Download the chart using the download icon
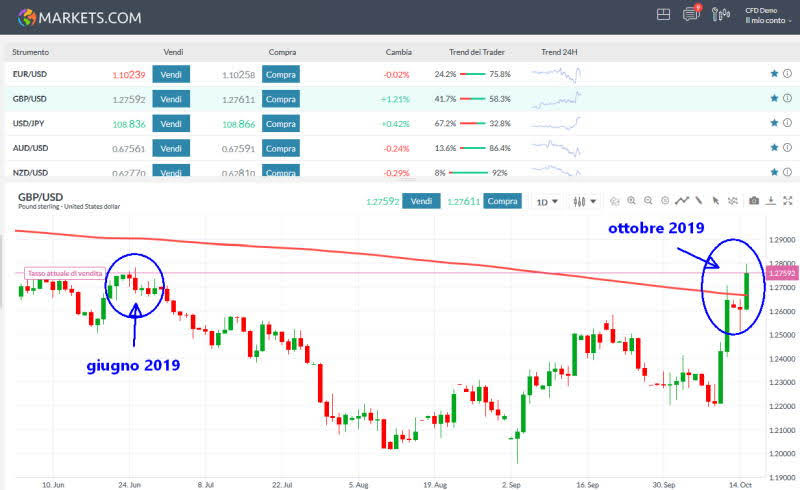The width and height of the screenshot is (800, 490). coord(771,201)
